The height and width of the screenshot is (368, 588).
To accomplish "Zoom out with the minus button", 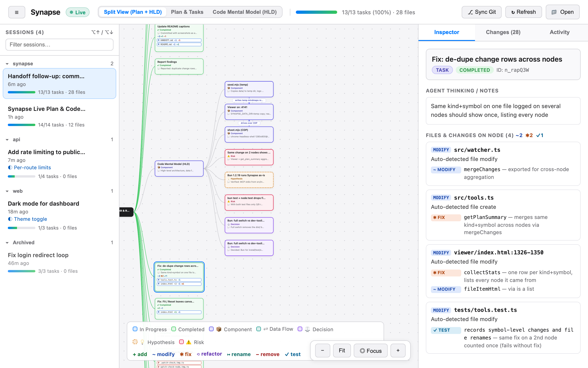I will tap(322, 351).
